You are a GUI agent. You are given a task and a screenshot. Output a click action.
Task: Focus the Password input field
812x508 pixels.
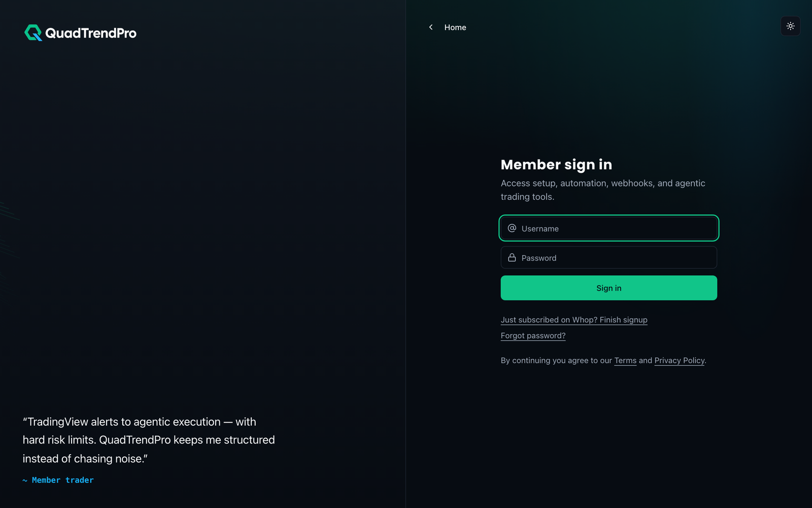point(608,258)
